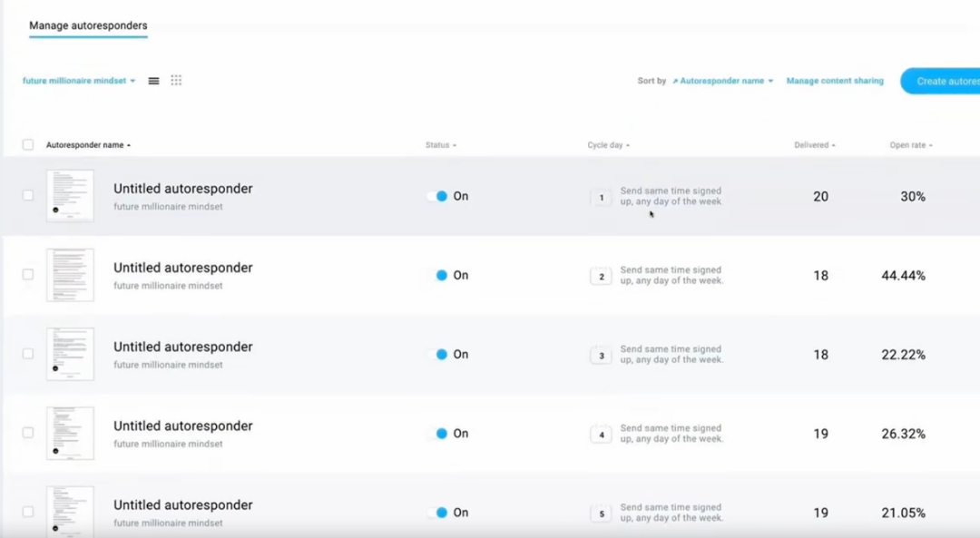
Task: Open the first autoresponder's email thumbnail
Action: [x=70, y=196]
